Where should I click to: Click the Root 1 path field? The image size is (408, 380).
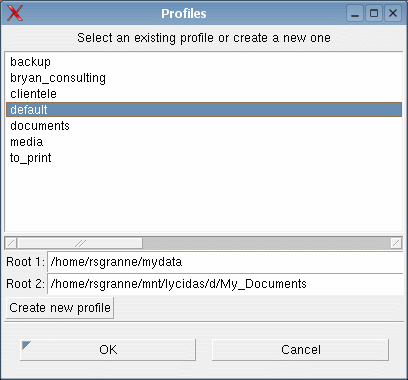(225, 262)
